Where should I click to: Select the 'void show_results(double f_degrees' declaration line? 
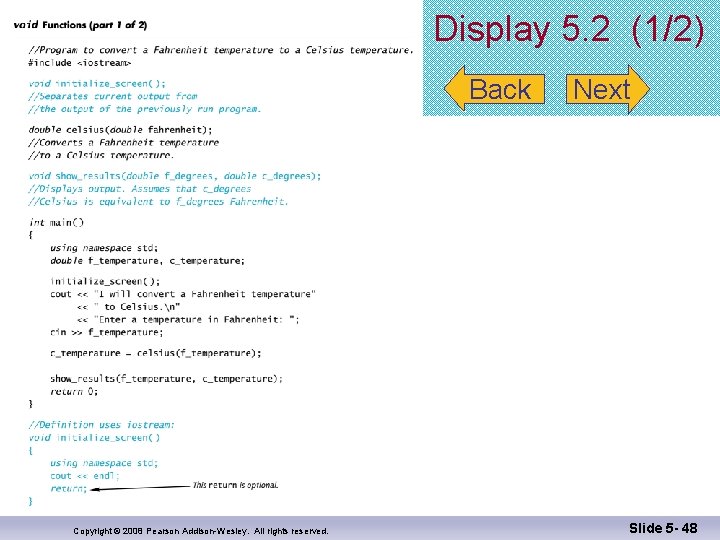click(174, 176)
